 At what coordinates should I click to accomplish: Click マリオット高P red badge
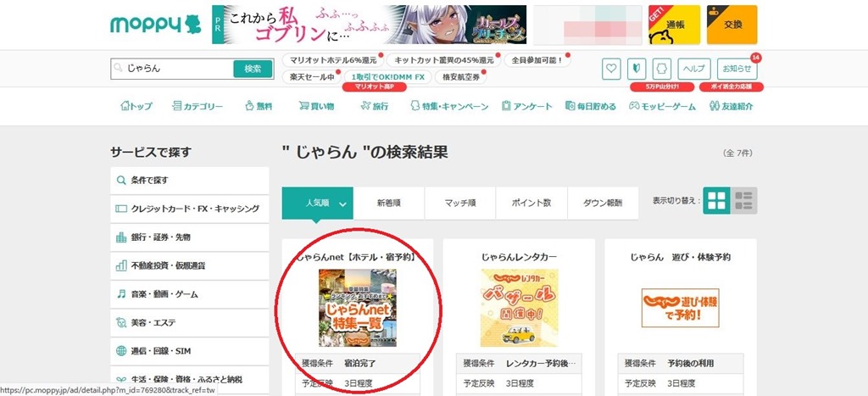pyautogui.click(x=374, y=87)
